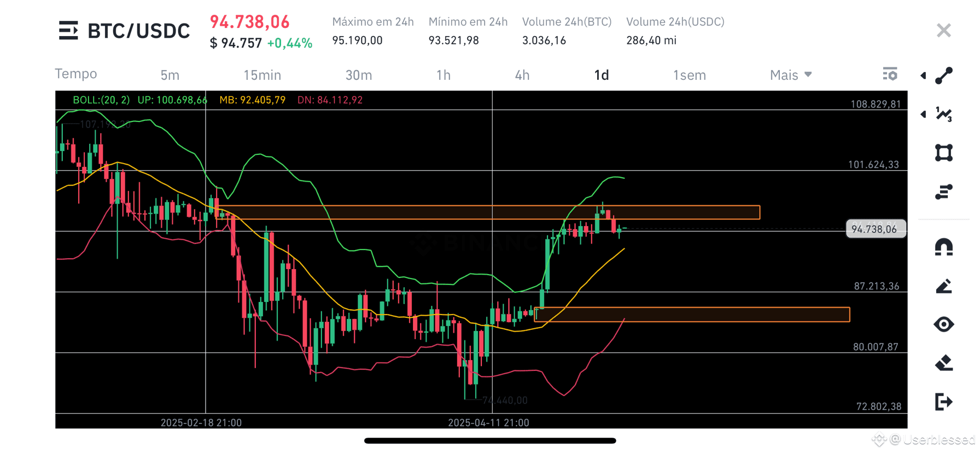Click the red price 94.738,06 in header

click(x=250, y=22)
